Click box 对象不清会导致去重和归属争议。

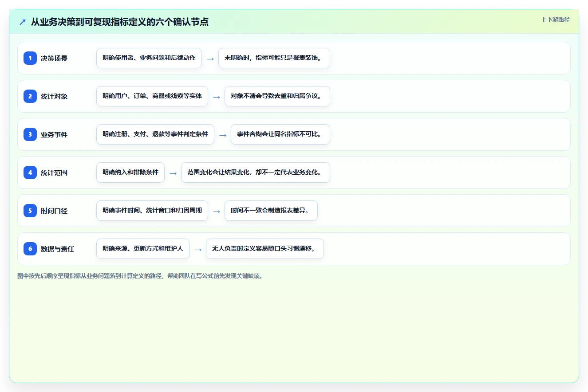point(277,96)
